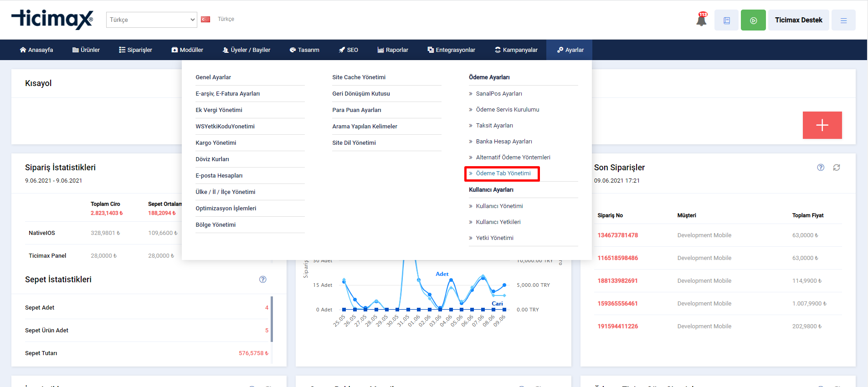The image size is (868, 387).
Task: Click the Ayarlar menu tab
Action: point(570,50)
